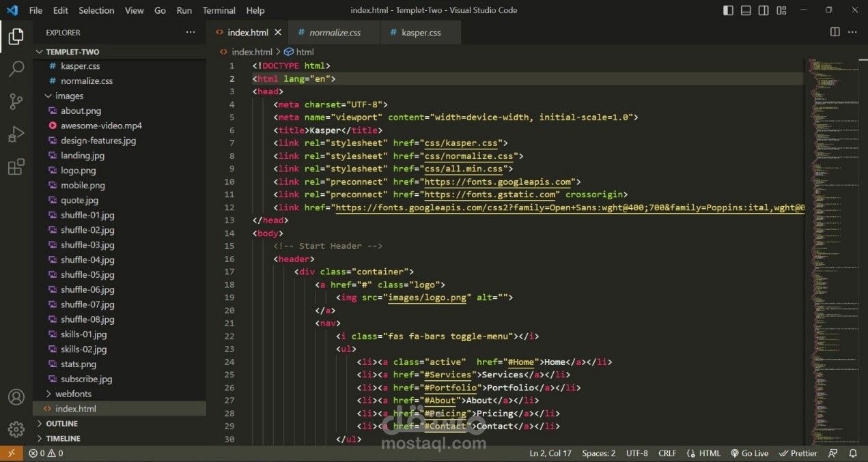This screenshot has height=462, width=868.
Task: Open the Source Control view icon
Action: 16,102
